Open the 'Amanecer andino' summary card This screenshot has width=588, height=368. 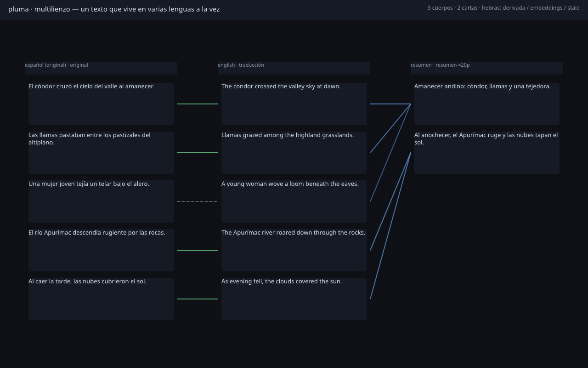pos(487,104)
